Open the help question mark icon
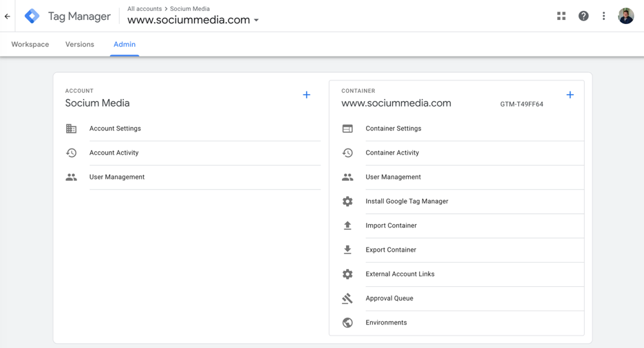The width and height of the screenshot is (644, 348). 583,16
